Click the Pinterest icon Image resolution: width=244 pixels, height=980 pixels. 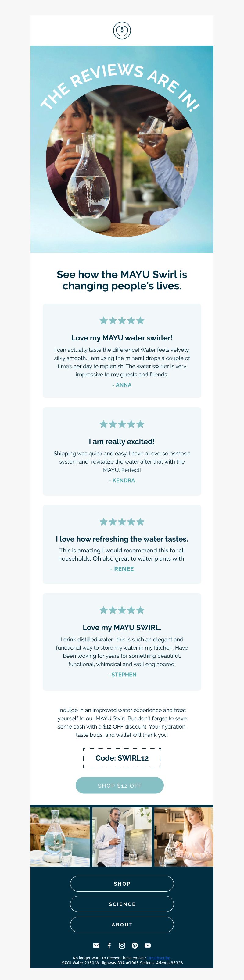[x=135, y=945]
